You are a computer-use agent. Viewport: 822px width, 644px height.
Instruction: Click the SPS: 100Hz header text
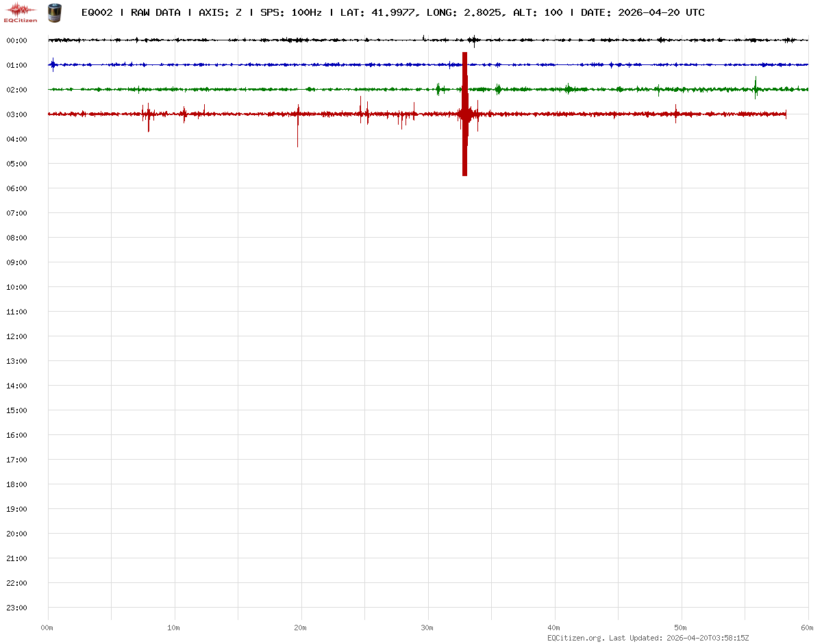[290, 12]
